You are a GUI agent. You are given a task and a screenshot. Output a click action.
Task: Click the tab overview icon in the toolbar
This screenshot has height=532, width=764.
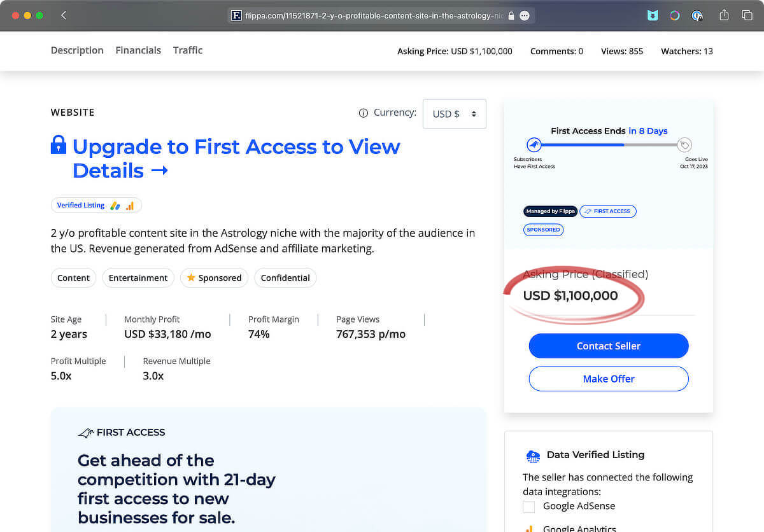tap(749, 15)
